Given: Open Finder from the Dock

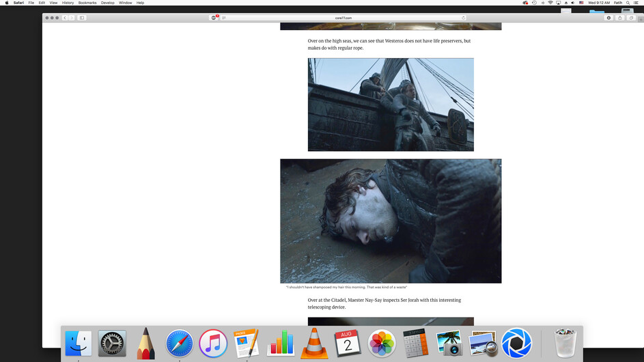Looking at the screenshot, I should (78, 343).
